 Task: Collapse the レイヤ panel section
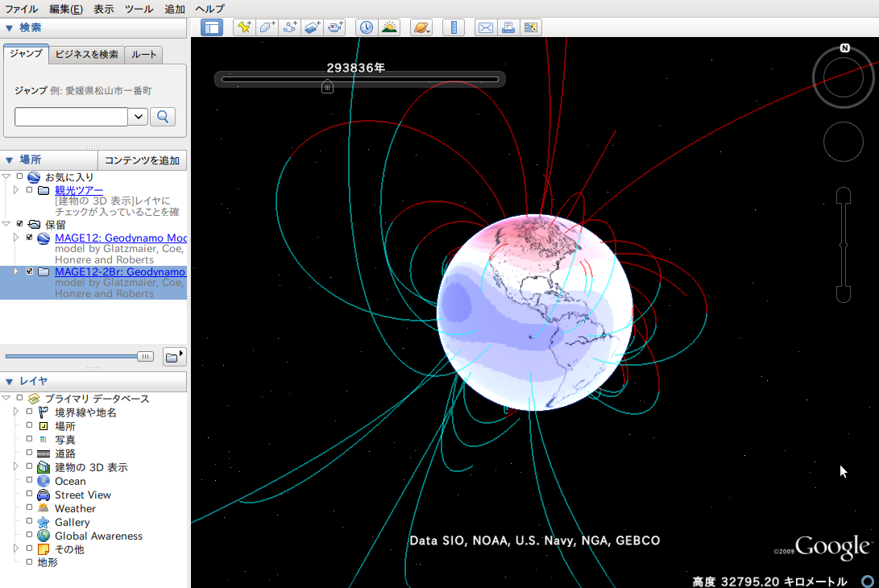click(9, 381)
